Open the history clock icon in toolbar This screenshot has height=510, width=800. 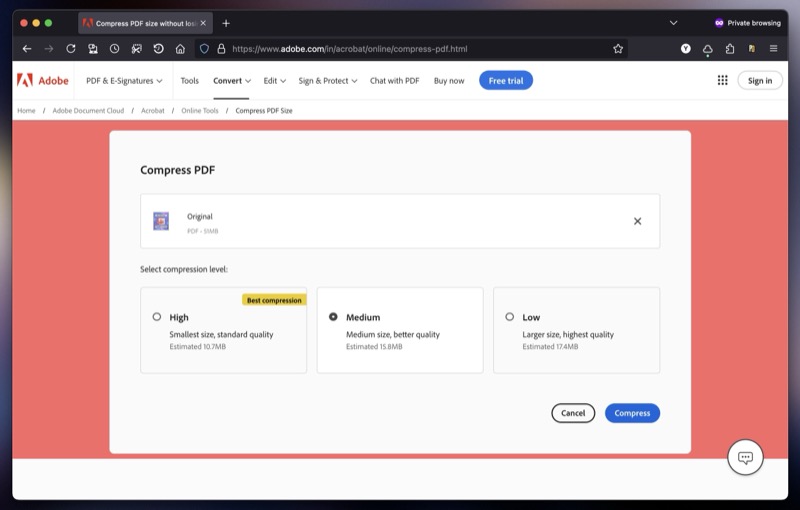pyautogui.click(x=115, y=49)
